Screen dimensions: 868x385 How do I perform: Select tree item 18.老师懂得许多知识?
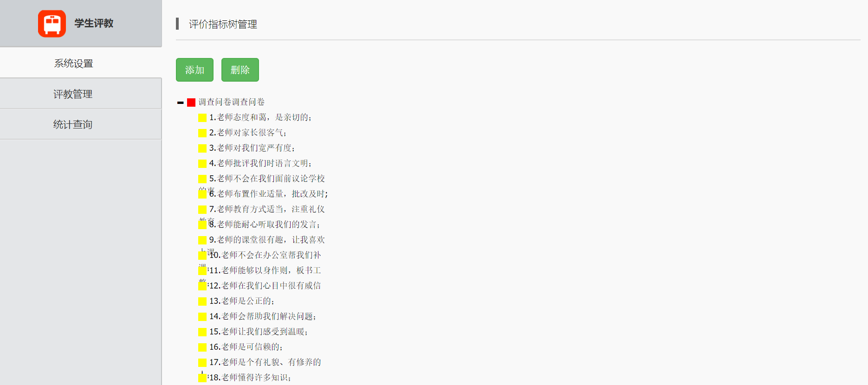pyautogui.click(x=250, y=378)
